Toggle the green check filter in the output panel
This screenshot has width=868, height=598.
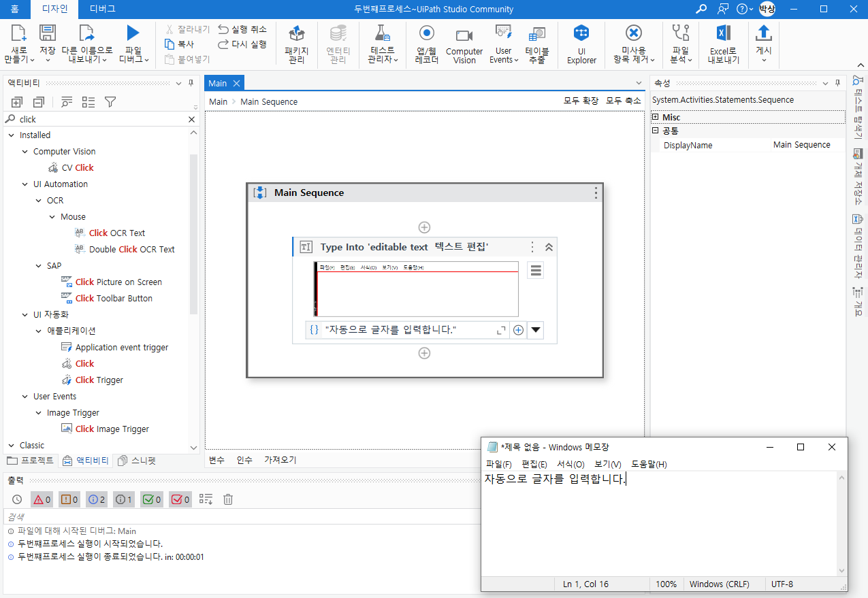point(152,499)
